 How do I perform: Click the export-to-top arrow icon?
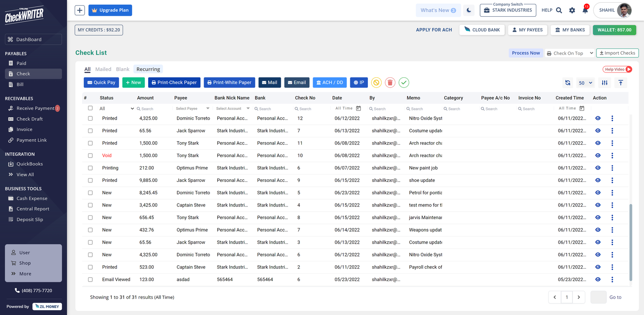620,82
